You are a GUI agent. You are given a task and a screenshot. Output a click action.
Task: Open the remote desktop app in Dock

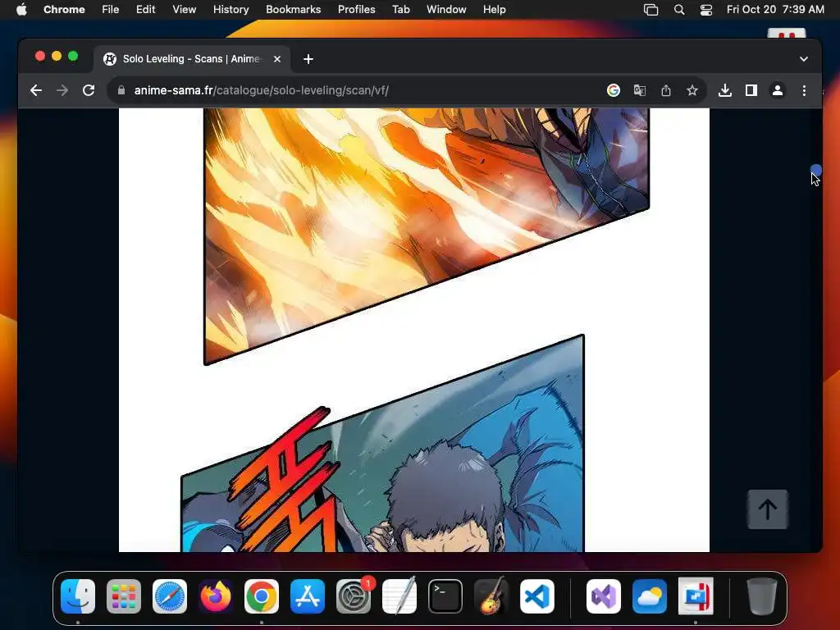[x=696, y=596]
